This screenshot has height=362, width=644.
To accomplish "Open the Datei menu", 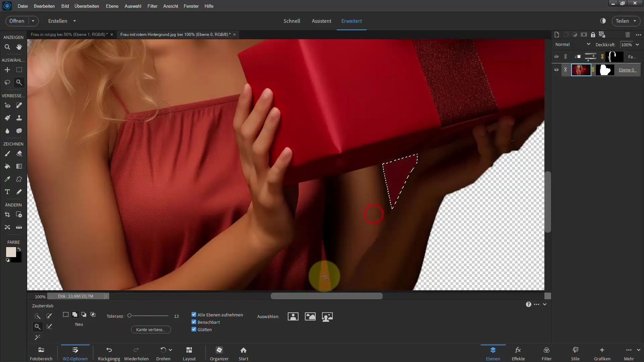I will point(23,6).
